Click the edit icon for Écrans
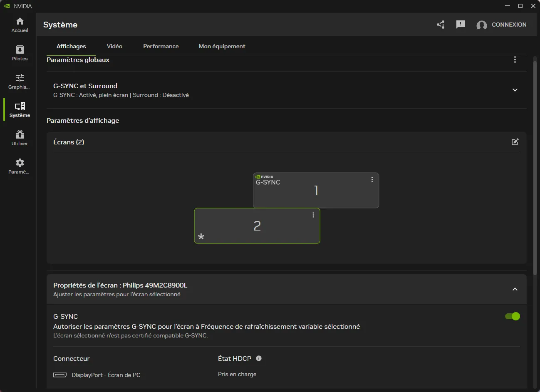The height and width of the screenshot is (392, 540). coord(515,142)
